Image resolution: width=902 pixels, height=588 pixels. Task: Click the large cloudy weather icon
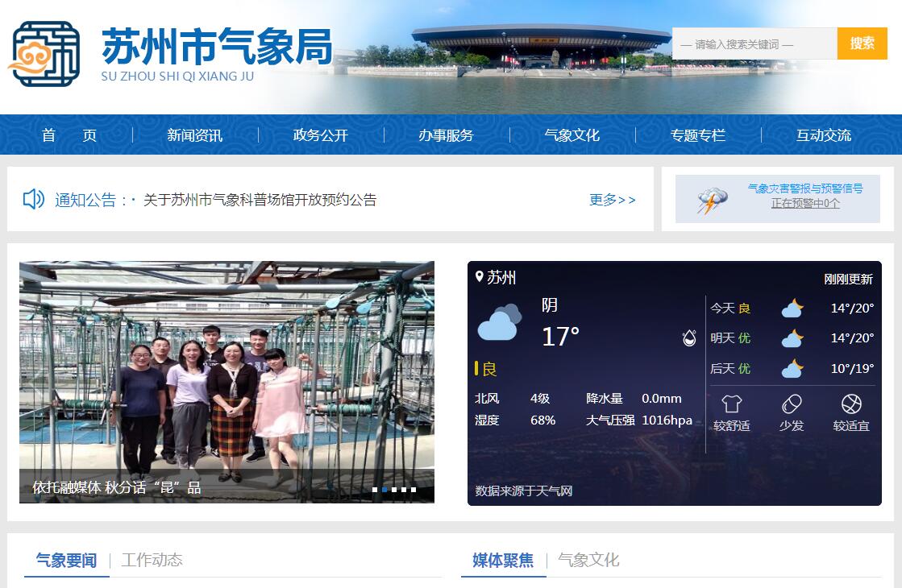click(x=500, y=323)
